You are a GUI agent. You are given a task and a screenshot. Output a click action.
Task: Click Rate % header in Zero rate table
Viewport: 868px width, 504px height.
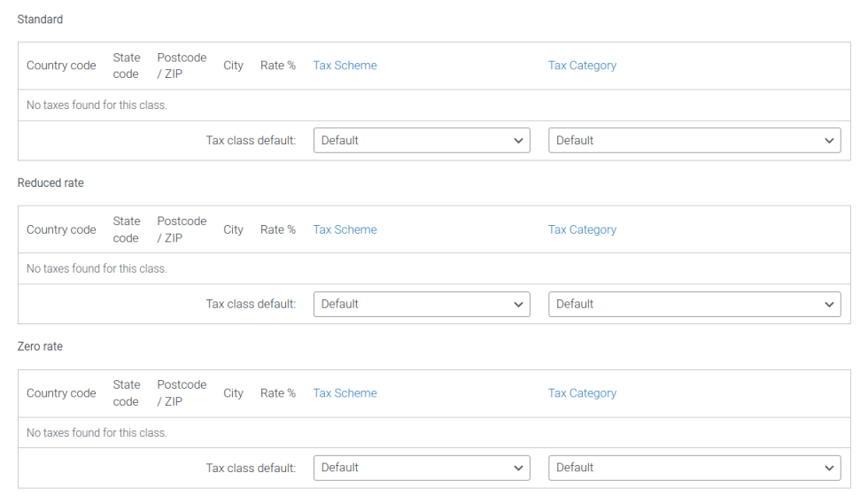coord(278,392)
